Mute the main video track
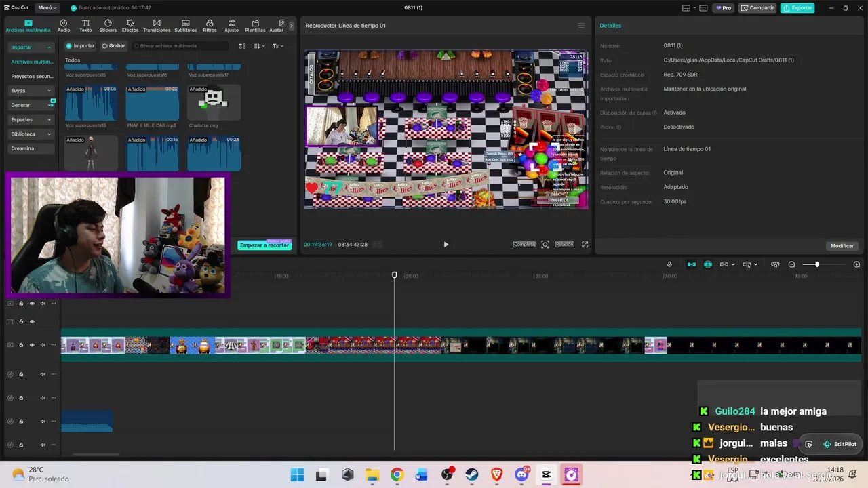This screenshot has height=488, width=868. point(43,345)
